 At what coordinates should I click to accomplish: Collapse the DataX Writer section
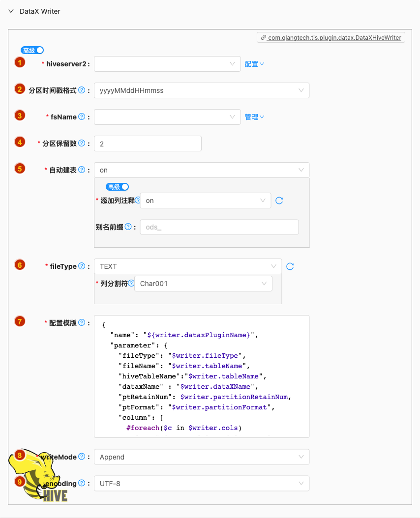click(x=11, y=11)
